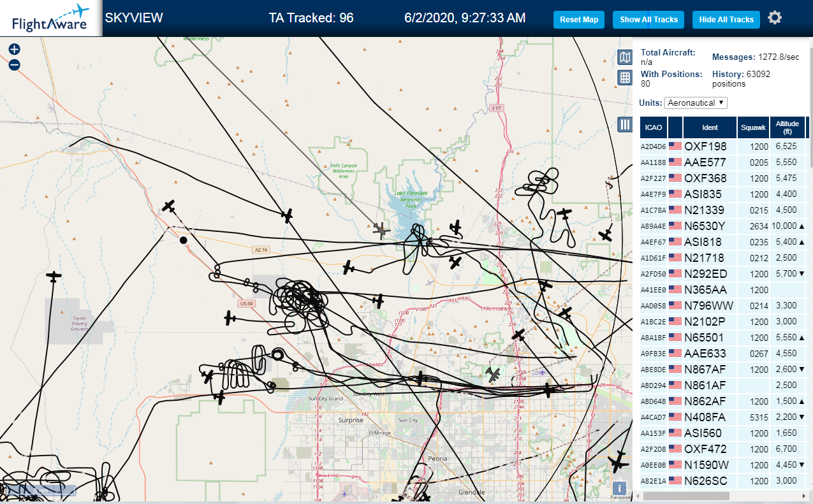Click Show All Tracks button
813x504 pixels.
click(648, 20)
